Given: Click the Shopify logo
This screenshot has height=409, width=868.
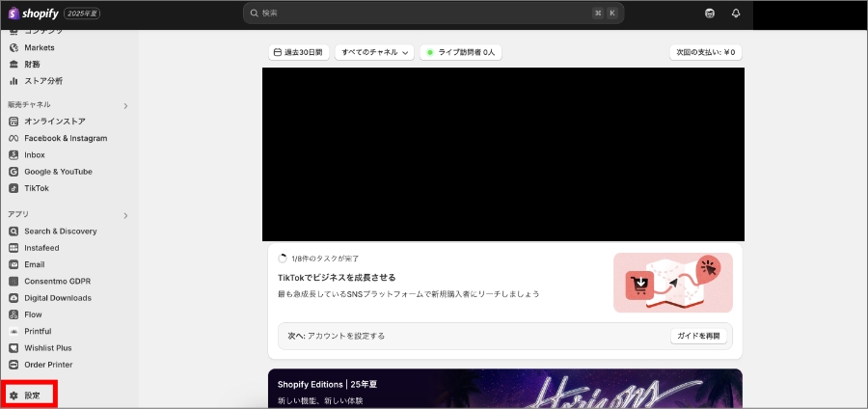Looking at the screenshot, I should pos(33,13).
